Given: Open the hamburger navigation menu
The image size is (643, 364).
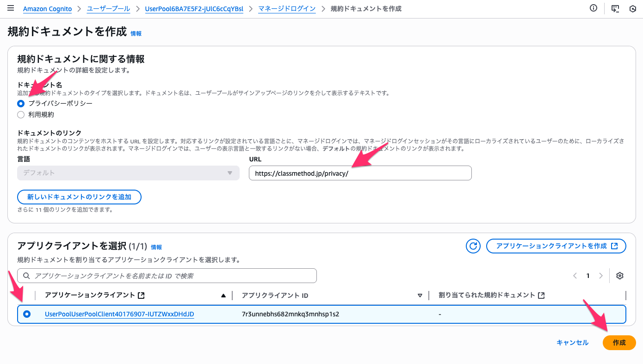Looking at the screenshot, I should pyautogui.click(x=11, y=8).
